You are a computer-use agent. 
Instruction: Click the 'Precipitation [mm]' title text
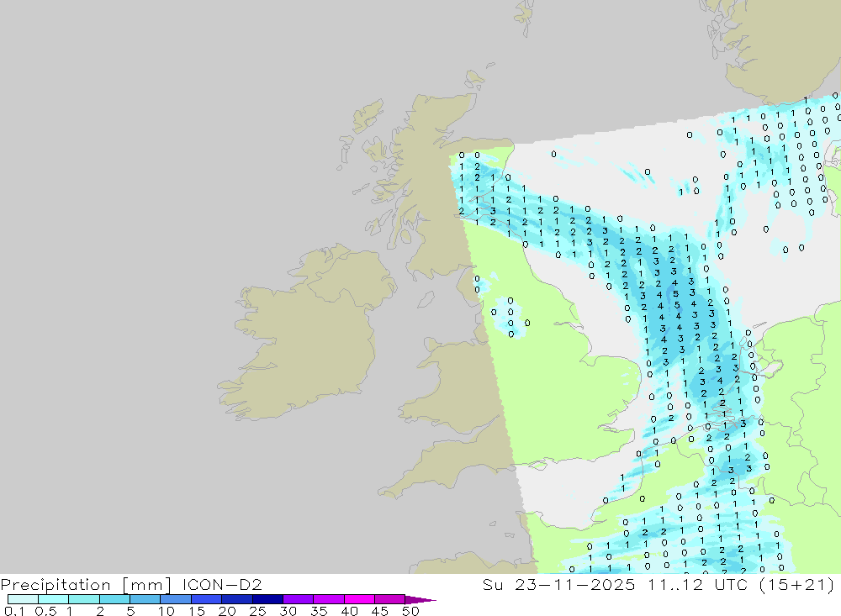pyautogui.click(x=86, y=585)
